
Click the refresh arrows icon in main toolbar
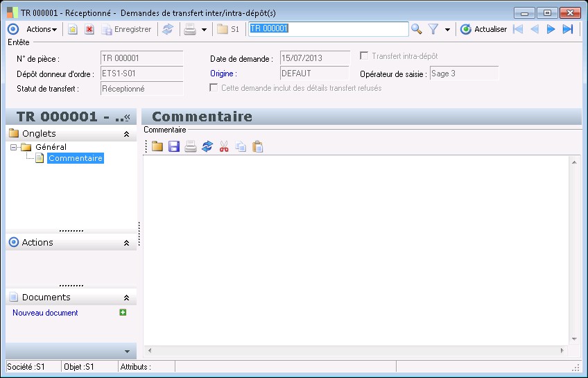click(168, 29)
